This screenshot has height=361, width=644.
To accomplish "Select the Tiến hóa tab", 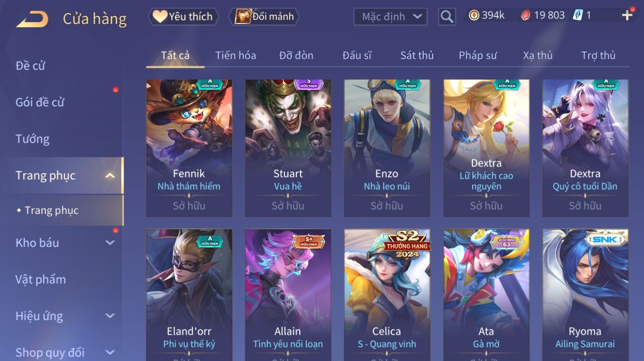I will click(236, 56).
